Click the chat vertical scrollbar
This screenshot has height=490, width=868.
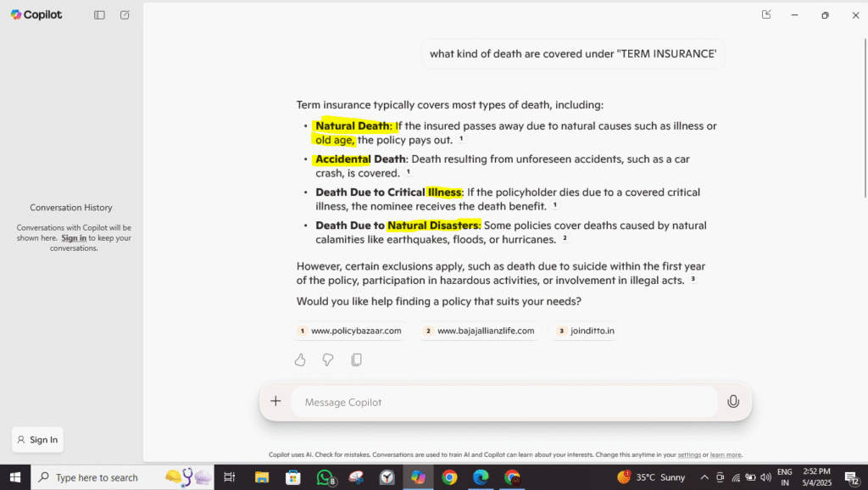coord(865,117)
